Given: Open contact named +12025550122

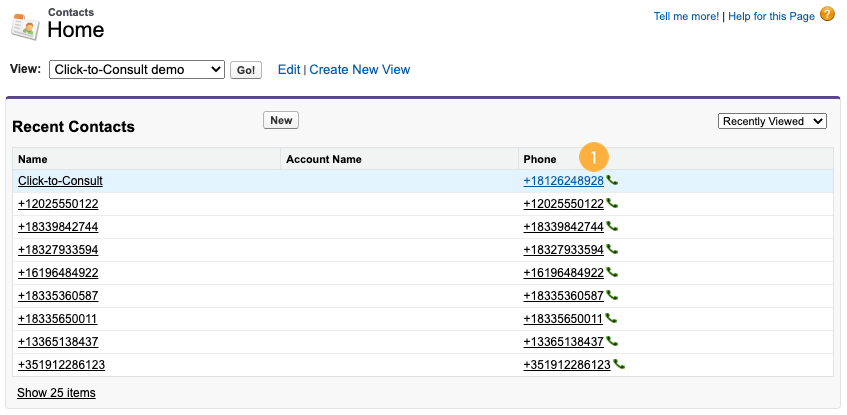Looking at the screenshot, I should [x=58, y=204].
